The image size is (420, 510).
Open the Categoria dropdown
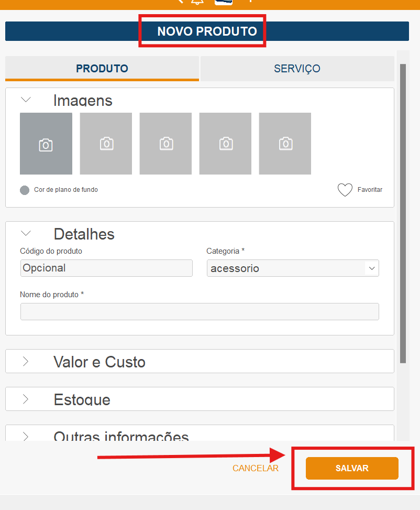[x=293, y=268]
